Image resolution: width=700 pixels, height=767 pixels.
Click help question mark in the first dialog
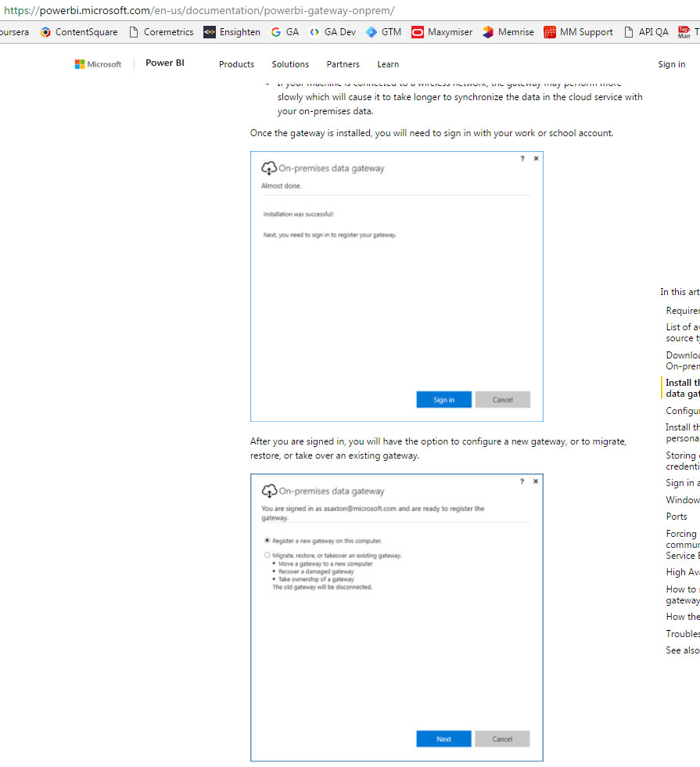[x=522, y=158]
